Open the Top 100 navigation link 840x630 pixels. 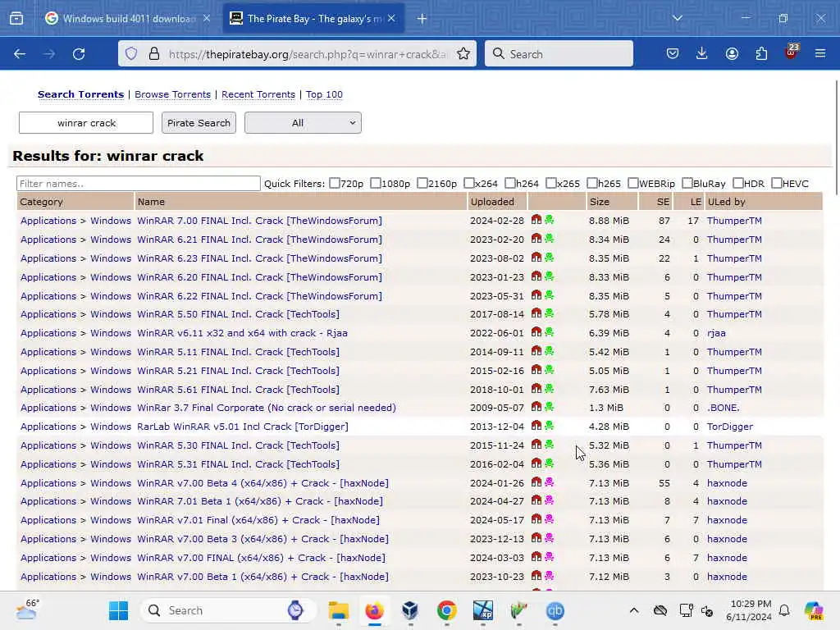(324, 94)
